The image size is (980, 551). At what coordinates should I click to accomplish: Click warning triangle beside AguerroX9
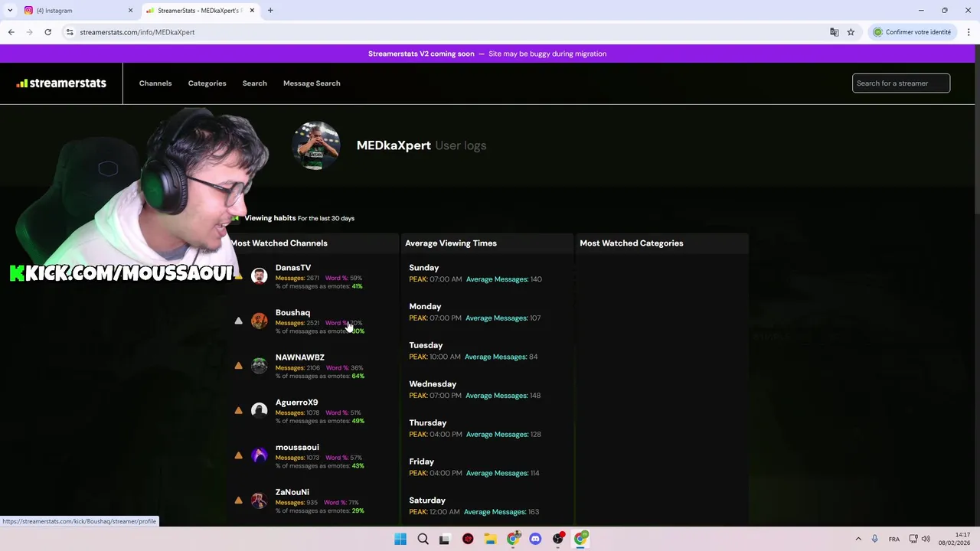pos(238,411)
